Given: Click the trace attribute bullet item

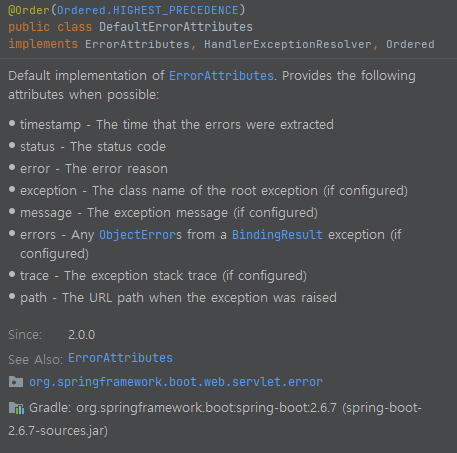Looking at the screenshot, I should click(163, 276).
